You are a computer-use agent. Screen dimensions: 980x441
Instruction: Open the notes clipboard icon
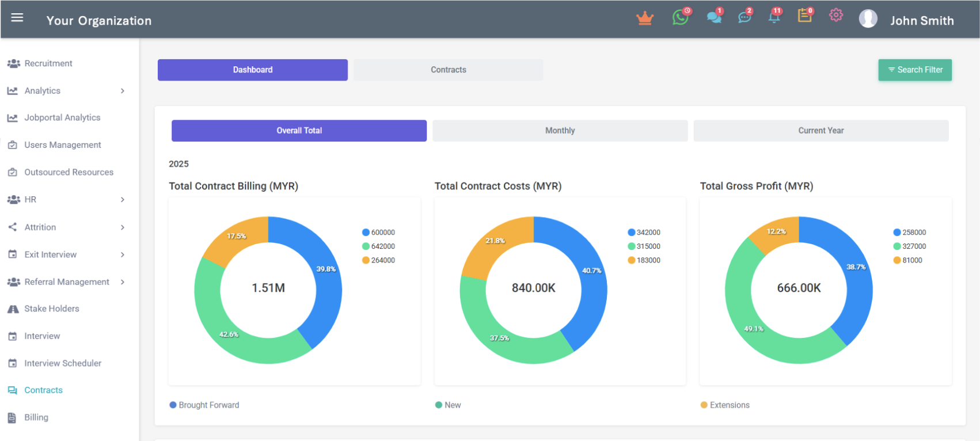point(804,16)
